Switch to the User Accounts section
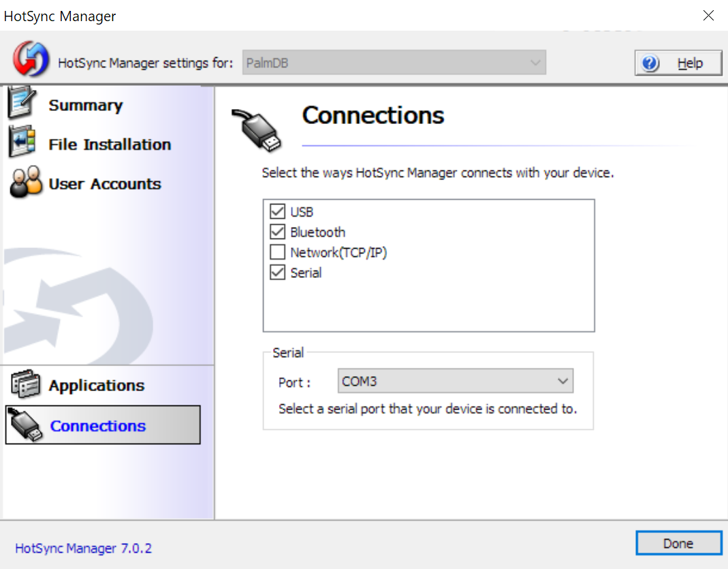Screen dimensions: 728x569 coord(106,183)
